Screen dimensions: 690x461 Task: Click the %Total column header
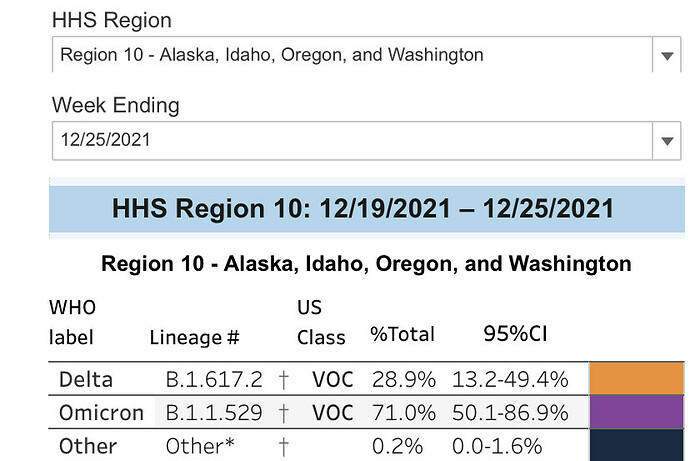click(401, 335)
